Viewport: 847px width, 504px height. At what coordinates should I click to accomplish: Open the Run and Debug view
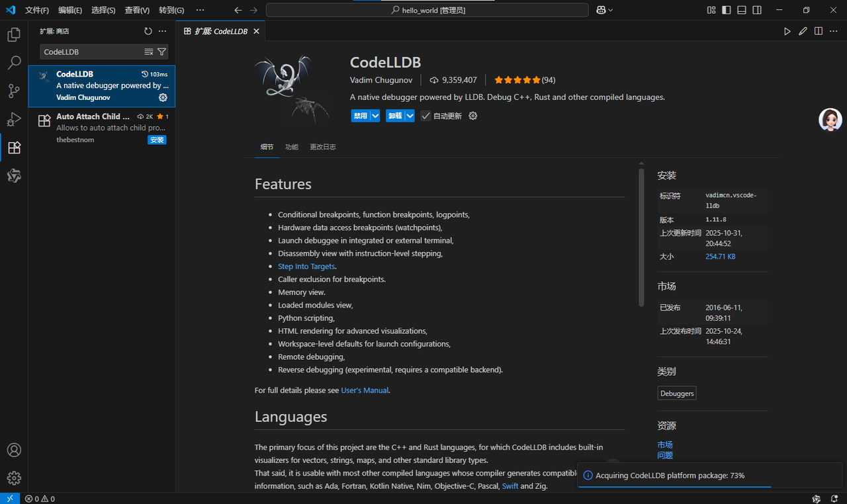pyautogui.click(x=14, y=120)
